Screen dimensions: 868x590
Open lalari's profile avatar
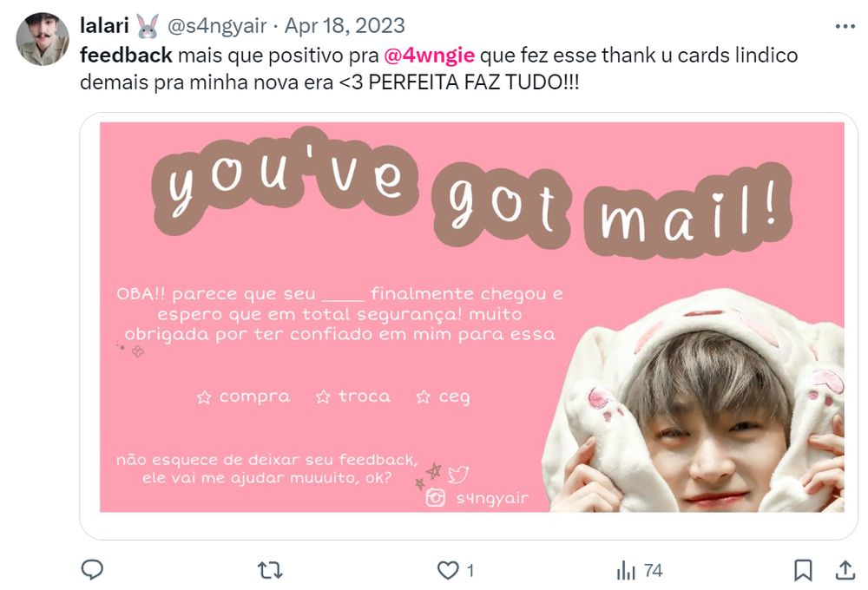point(43,39)
